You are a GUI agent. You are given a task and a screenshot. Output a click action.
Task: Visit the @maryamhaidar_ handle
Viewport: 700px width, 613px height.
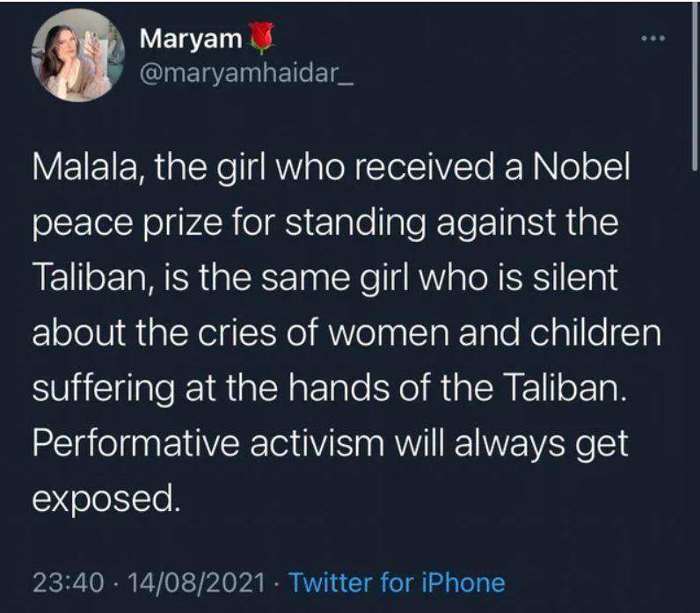click(x=247, y=72)
